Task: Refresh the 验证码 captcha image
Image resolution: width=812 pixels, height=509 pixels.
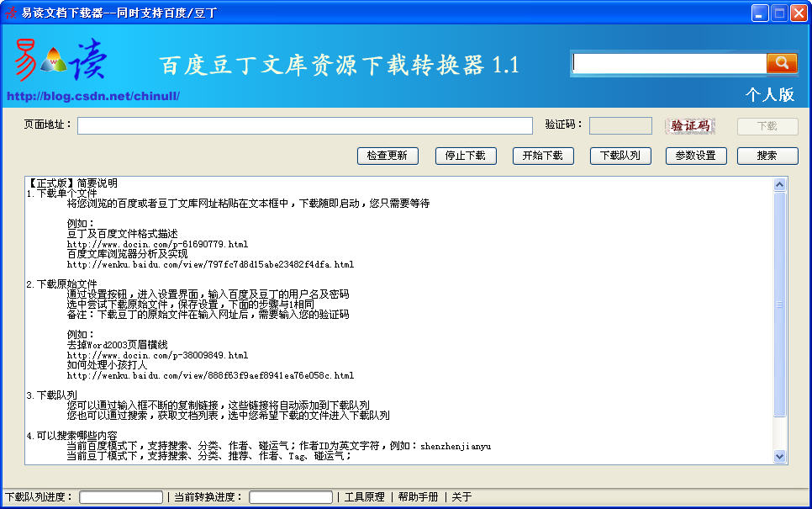Action: 690,126
